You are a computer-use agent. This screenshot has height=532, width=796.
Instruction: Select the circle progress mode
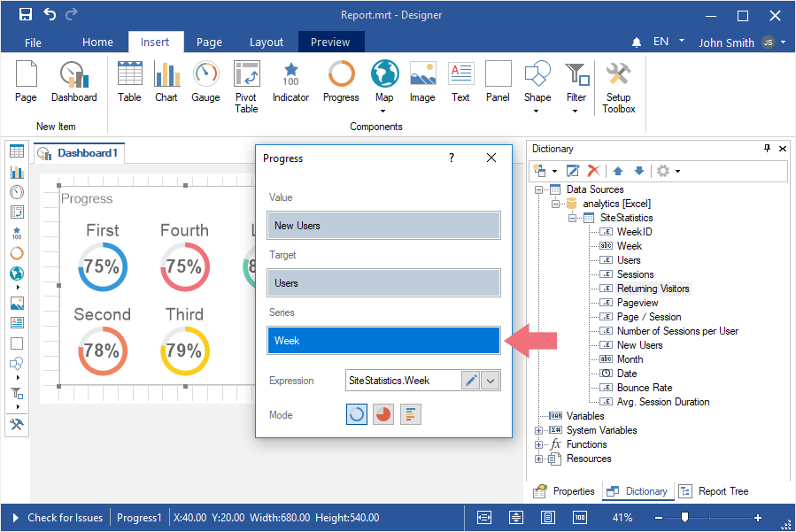coord(356,414)
